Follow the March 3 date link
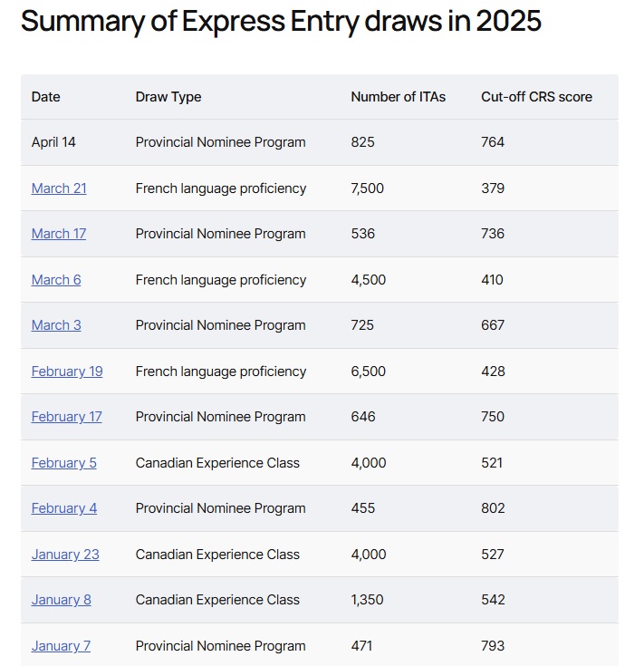This screenshot has height=666, width=644. pyautogui.click(x=56, y=325)
